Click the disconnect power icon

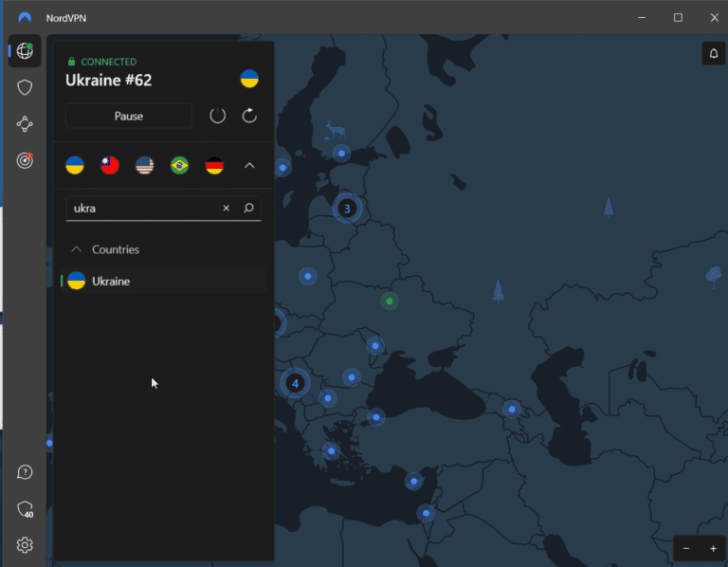pyautogui.click(x=217, y=116)
